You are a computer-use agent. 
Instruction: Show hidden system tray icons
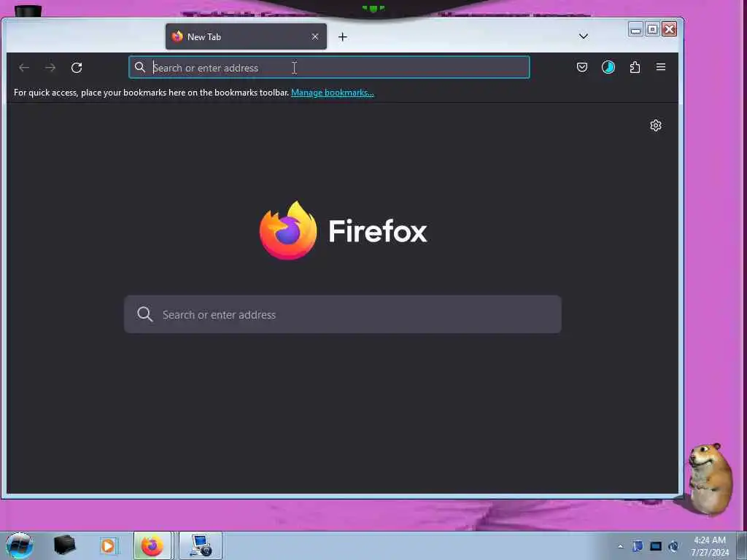[x=620, y=546]
